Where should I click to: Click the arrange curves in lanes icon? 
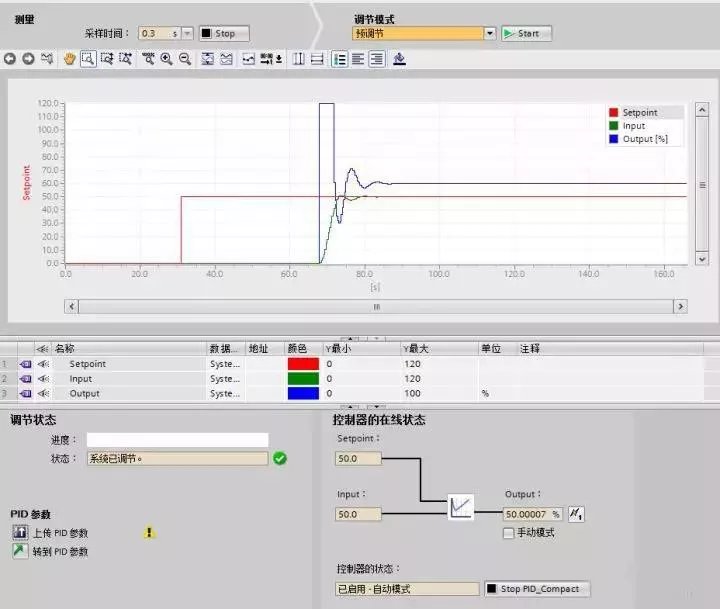coord(226,59)
